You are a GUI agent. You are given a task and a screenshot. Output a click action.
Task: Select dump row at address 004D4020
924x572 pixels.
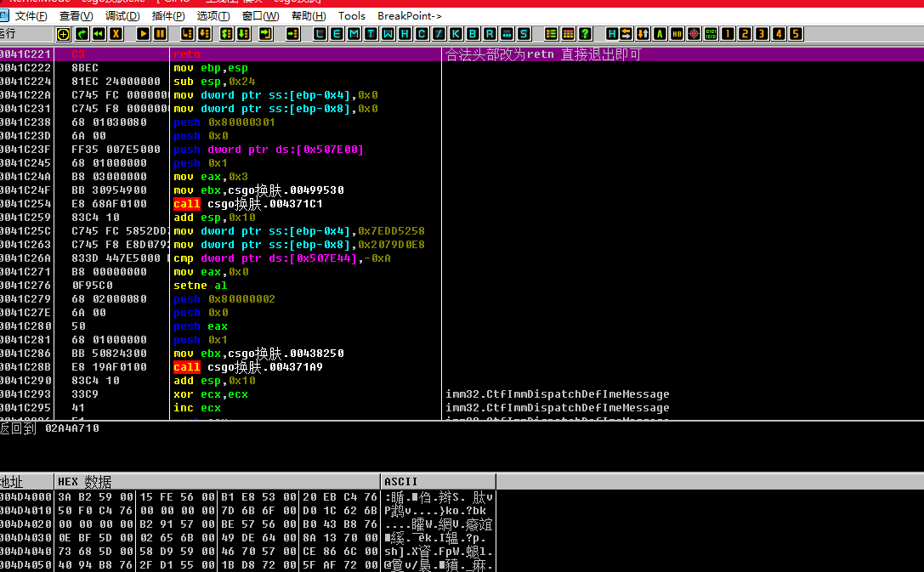[247, 524]
